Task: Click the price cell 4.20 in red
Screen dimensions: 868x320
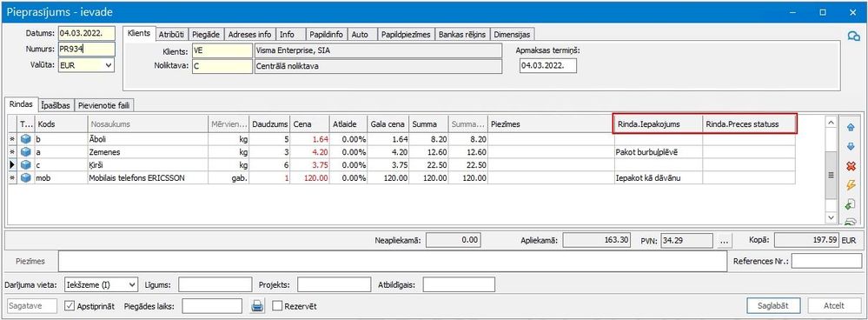Action: [x=309, y=151]
